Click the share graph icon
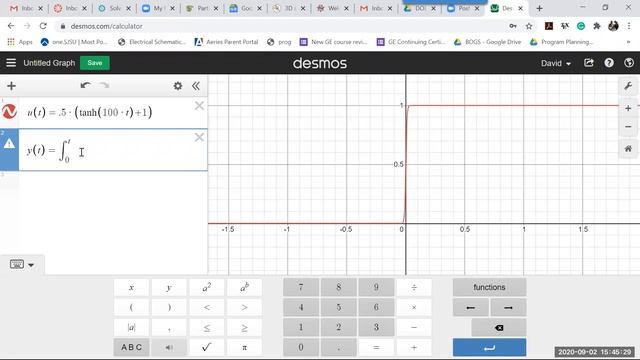 coord(589,63)
